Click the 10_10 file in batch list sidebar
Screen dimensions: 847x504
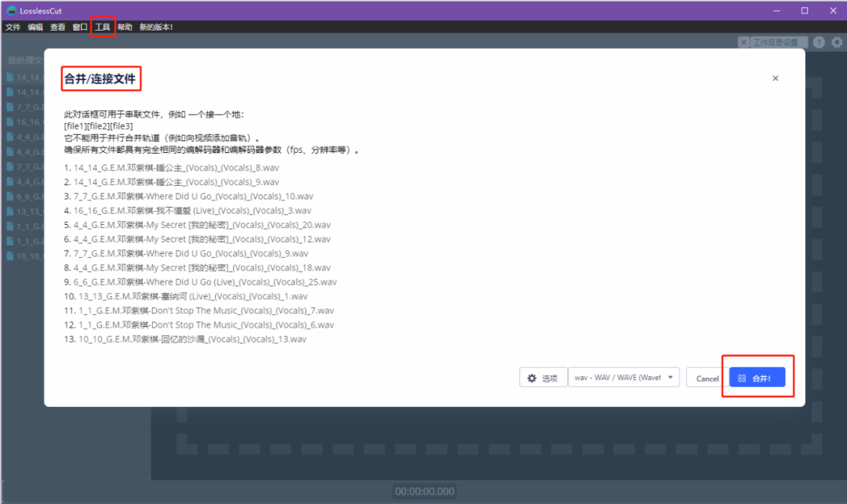[24, 256]
